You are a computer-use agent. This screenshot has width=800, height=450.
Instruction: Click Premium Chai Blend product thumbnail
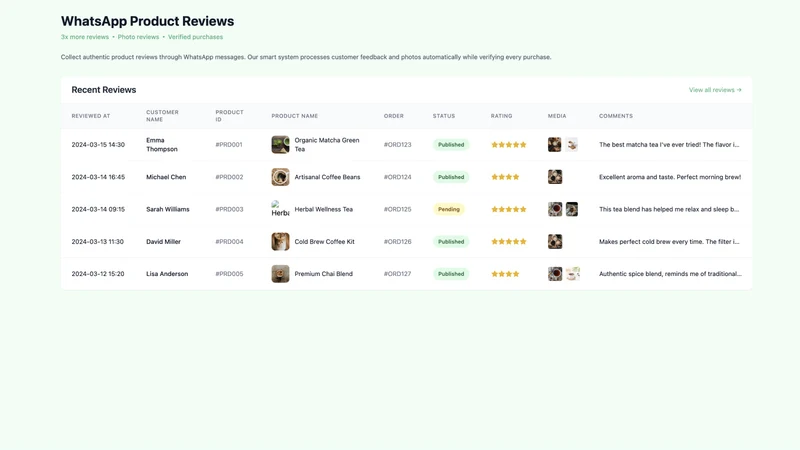pyautogui.click(x=280, y=274)
